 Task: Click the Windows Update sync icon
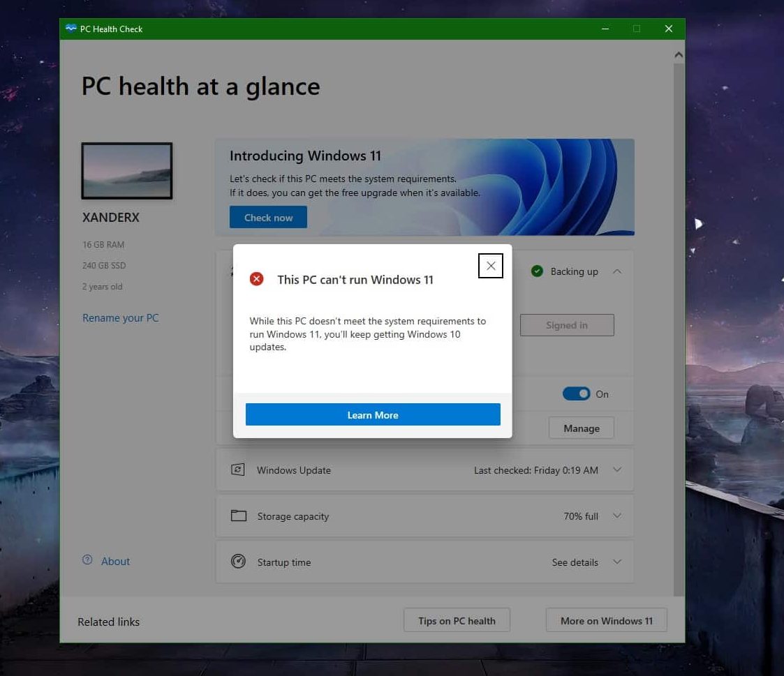[238, 470]
